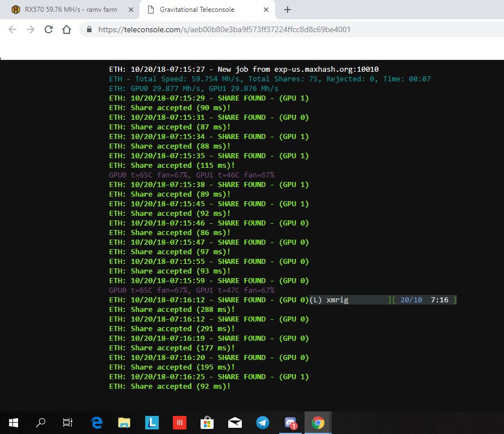Viewport: 504px width, 434px height.
Task: Click the 07:15:55 SHARE FOUND line
Action: (208, 262)
